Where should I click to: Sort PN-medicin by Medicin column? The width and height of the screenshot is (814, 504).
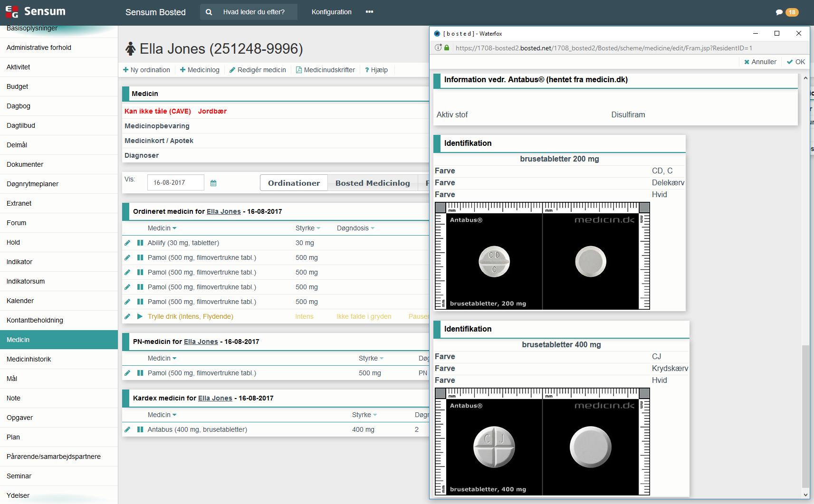[162, 358]
